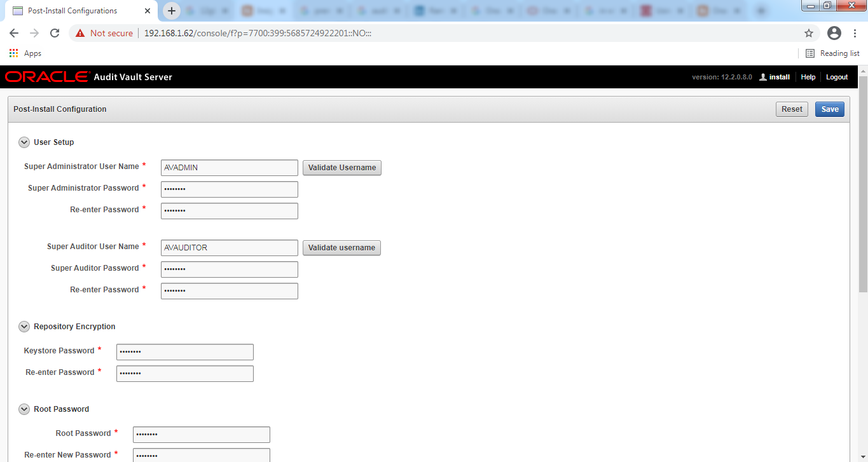This screenshot has height=462, width=868.
Task: Bookmark this page with the star icon
Action: click(809, 33)
